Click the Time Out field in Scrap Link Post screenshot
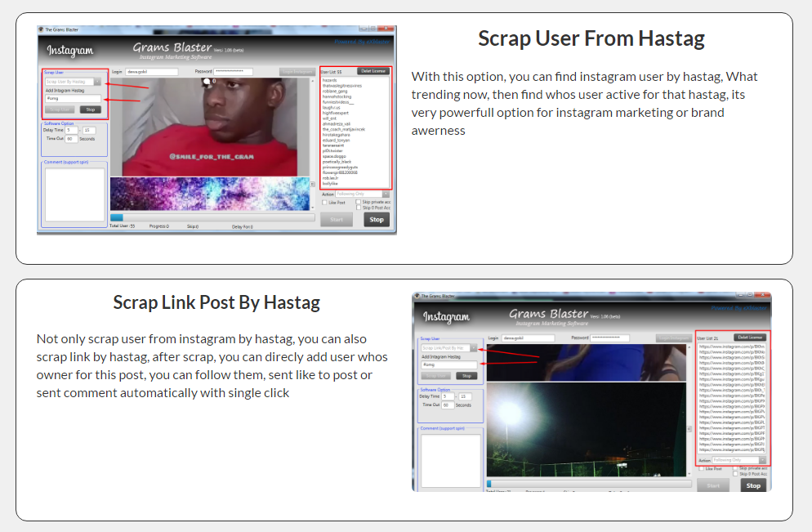 pos(448,405)
